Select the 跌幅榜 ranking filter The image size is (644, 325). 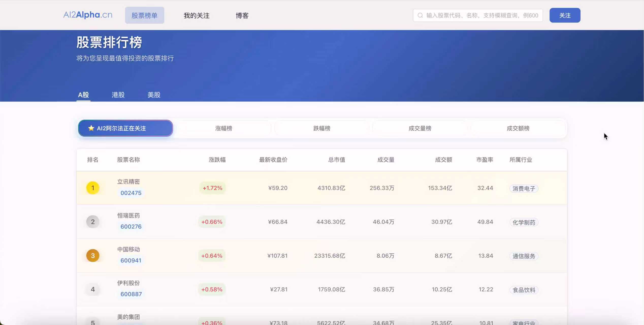click(x=322, y=128)
